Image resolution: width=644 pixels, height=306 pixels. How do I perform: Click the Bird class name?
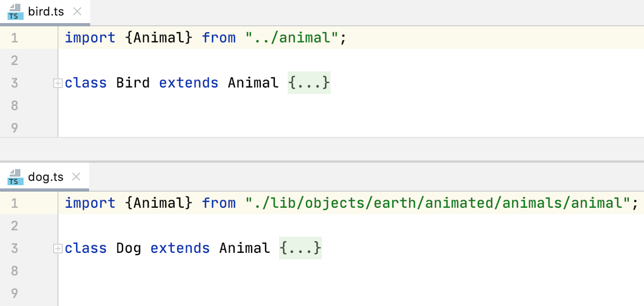coord(133,83)
